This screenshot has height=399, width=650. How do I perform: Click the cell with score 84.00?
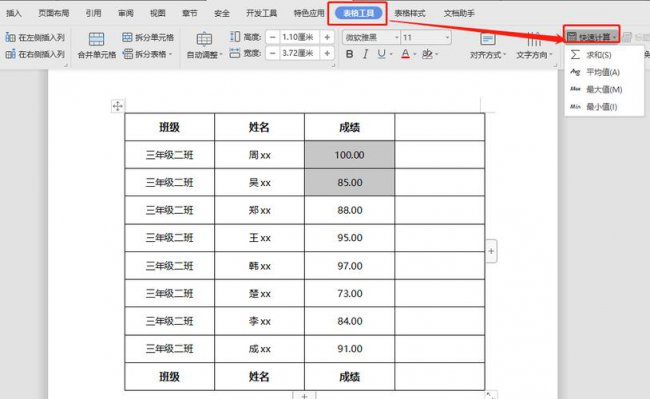pyautogui.click(x=349, y=321)
